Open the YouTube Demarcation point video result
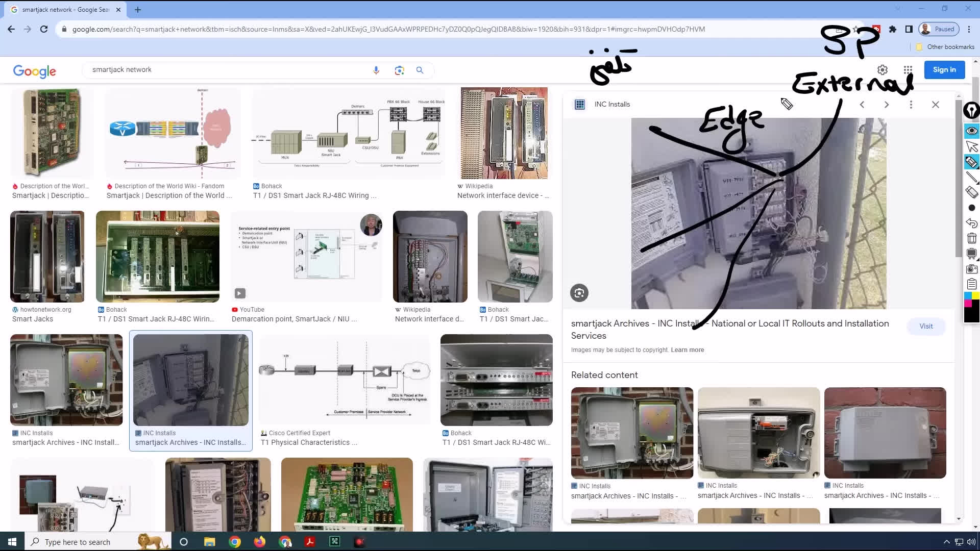980x551 pixels. tap(307, 257)
